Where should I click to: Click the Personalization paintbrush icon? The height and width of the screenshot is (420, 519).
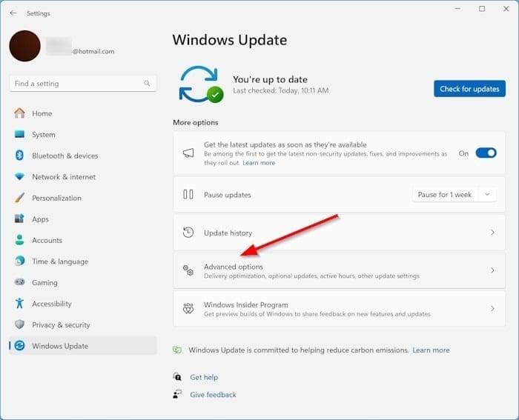click(19, 198)
